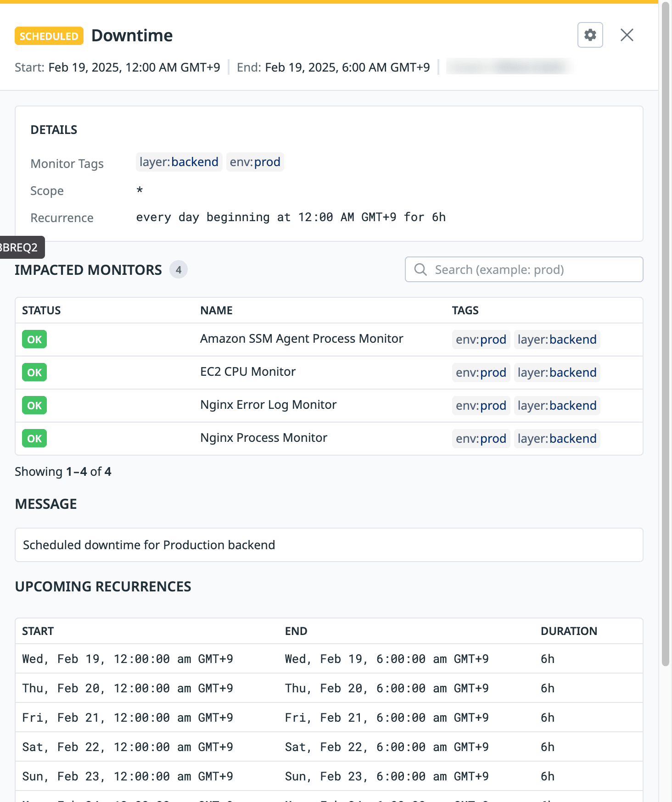Click OK status of Amazon SSM Agent row
This screenshot has height=802, width=672.
[x=34, y=340]
